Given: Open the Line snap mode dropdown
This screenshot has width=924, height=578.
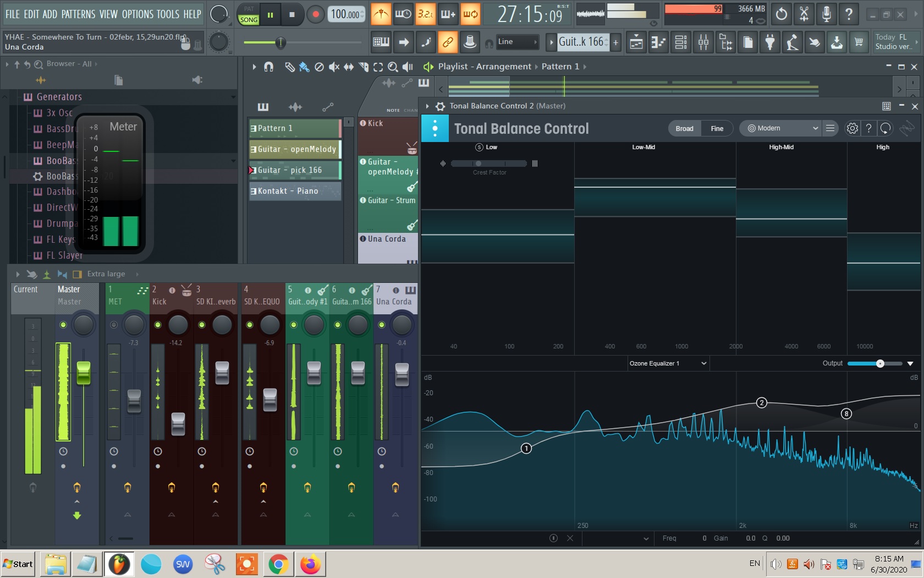Looking at the screenshot, I should [x=517, y=42].
